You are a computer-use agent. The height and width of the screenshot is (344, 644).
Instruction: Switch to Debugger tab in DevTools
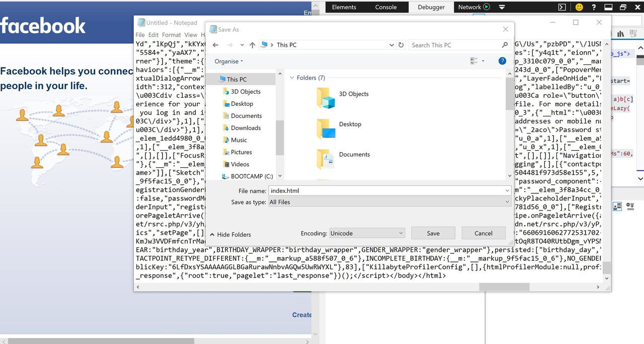(x=431, y=7)
